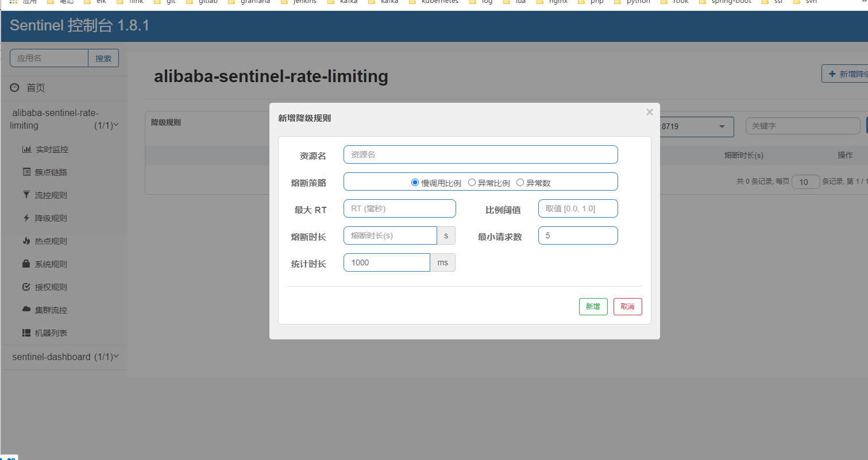The width and height of the screenshot is (868, 460).
Task: Focus the 比例阈值 input field
Action: [578, 208]
